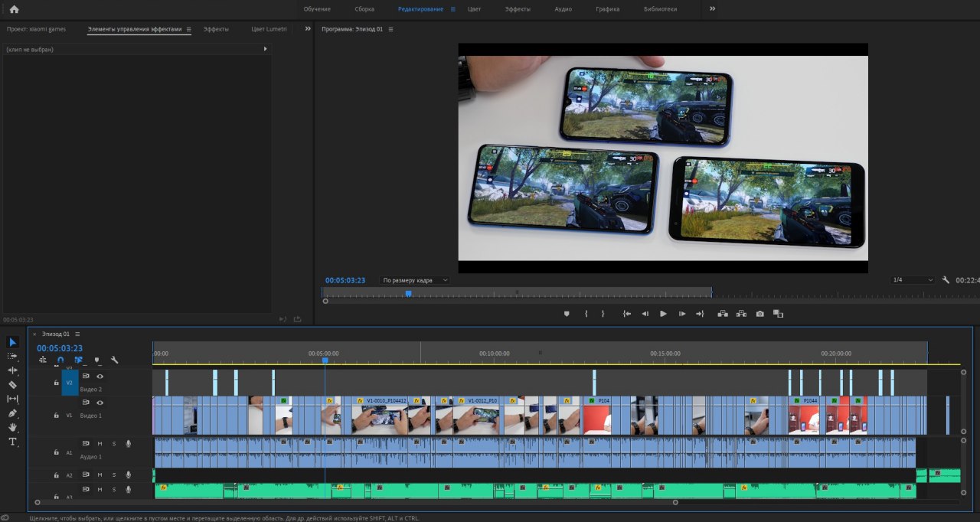Open Эпизод 01 timeline panel menu
This screenshot has height=522, width=980.
click(77, 334)
